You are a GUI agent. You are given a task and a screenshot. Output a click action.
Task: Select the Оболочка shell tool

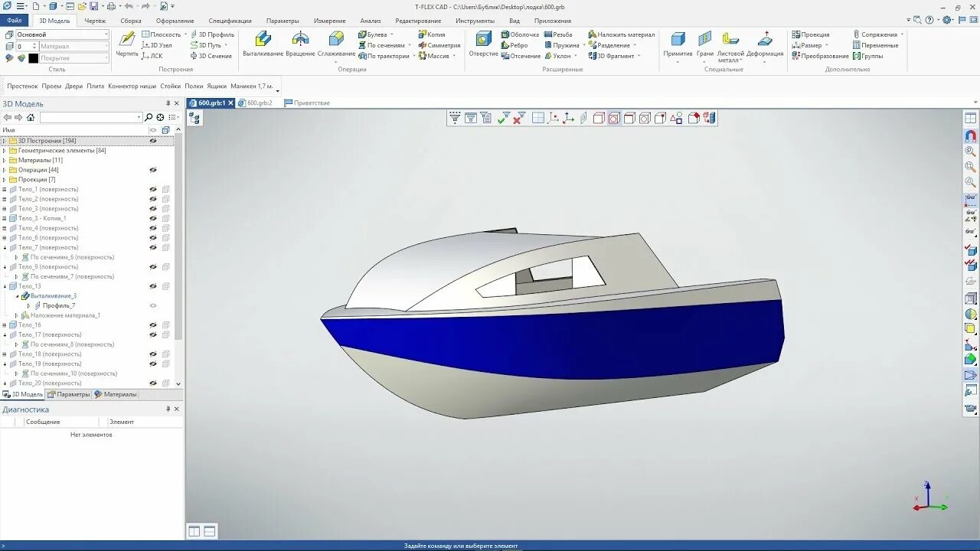(x=520, y=34)
